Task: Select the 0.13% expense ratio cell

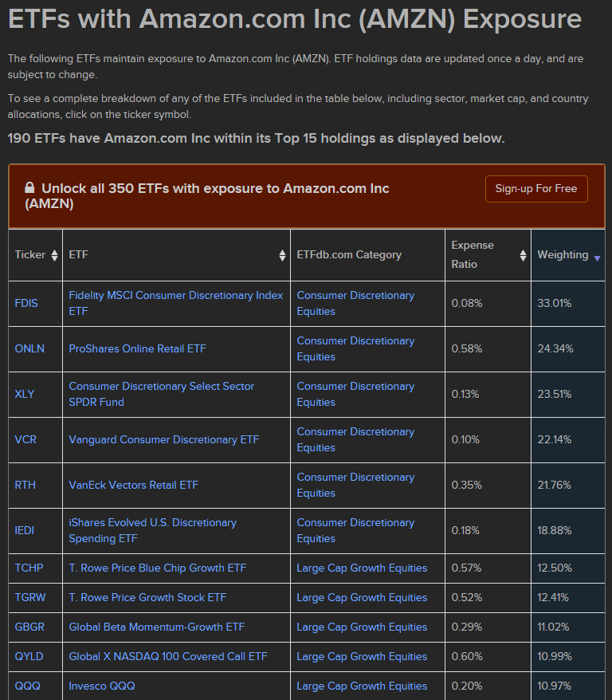Action: (488, 394)
